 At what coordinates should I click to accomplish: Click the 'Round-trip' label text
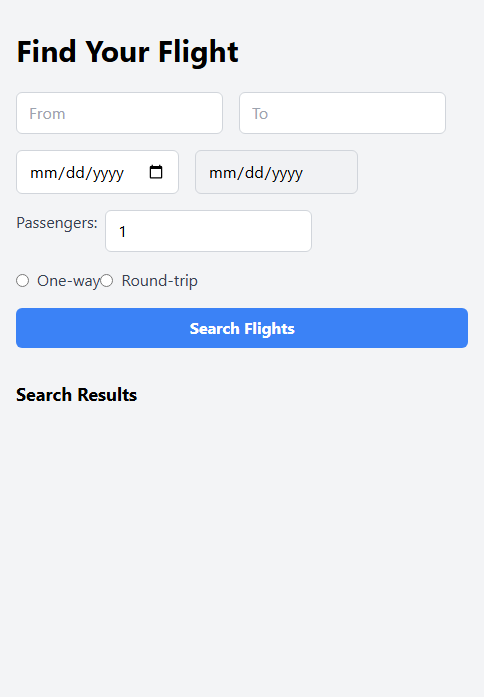tap(160, 281)
